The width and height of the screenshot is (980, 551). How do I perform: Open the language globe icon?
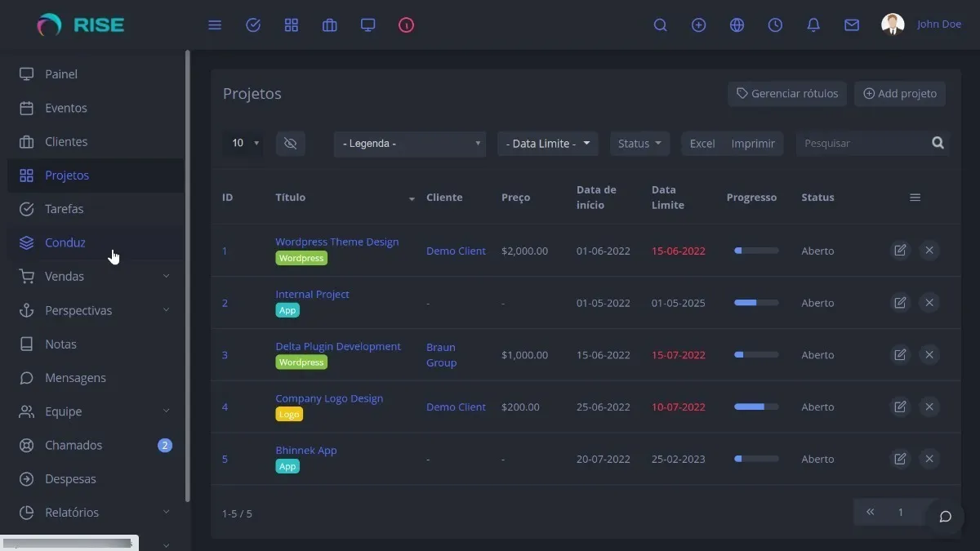click(737, 25)
